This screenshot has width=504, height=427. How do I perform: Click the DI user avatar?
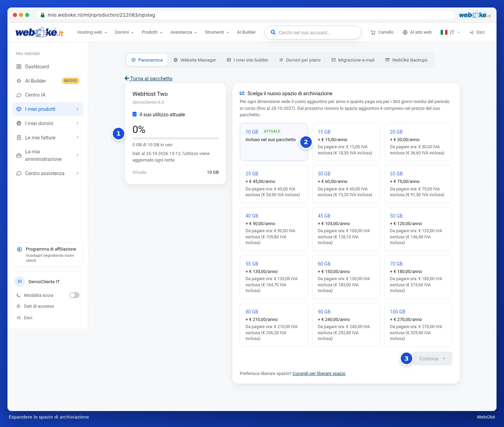click(20, 281)
